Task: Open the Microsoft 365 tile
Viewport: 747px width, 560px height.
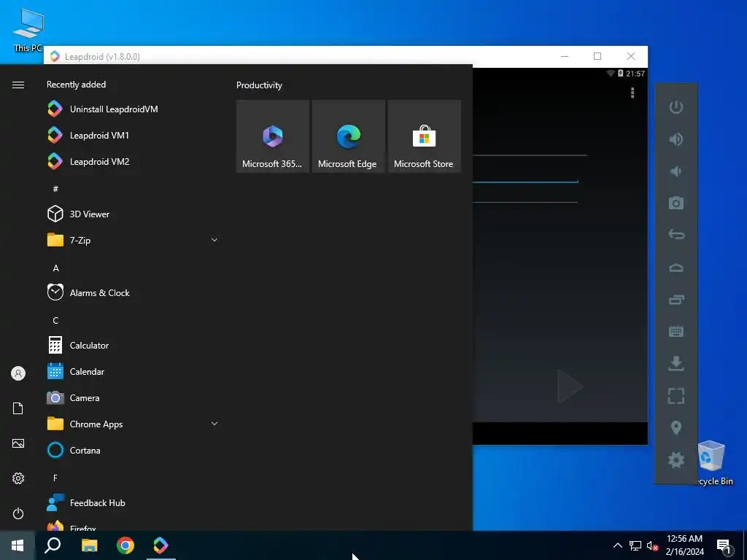Action: point(273,136)
